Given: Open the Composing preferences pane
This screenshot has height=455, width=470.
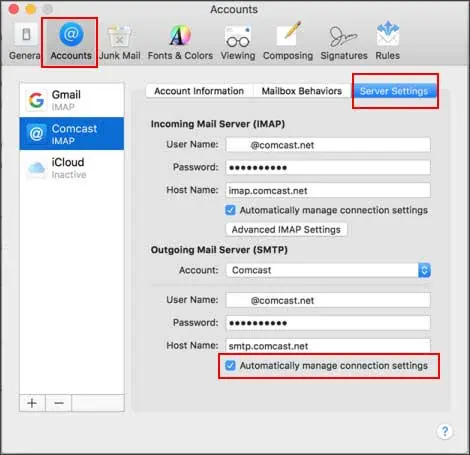Looking at the screenshot, I should [x=288, y=42].
